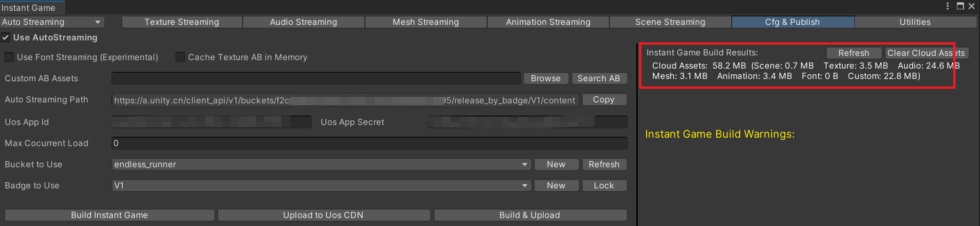Image resolution: width=980 pixels, height=226 pixels.
Task: Open the Auto Streaming dropdown
Action: click(52, 22)
